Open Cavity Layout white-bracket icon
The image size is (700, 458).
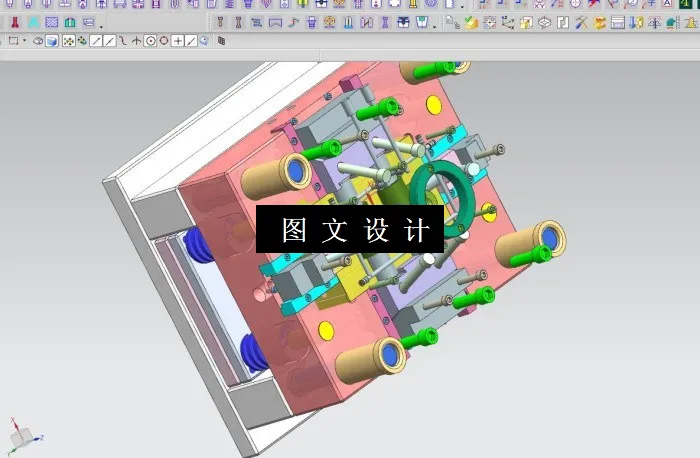562,22
